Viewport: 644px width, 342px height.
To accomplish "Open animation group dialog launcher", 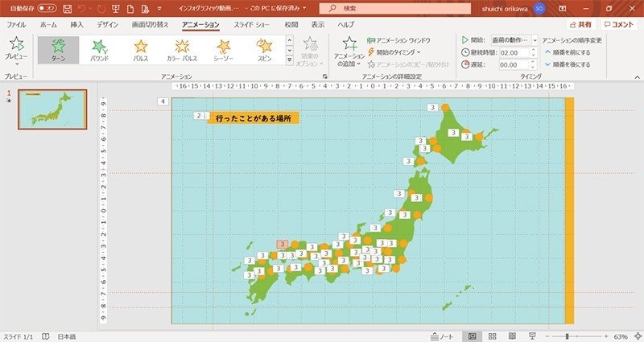I will pyautogui.click(x=325, y=76).
